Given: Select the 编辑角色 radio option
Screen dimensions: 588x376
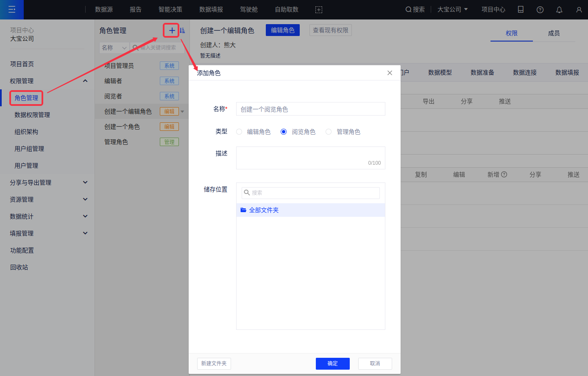Looking at the screenshot, I should pyautogui.click(x=239, y=132).
